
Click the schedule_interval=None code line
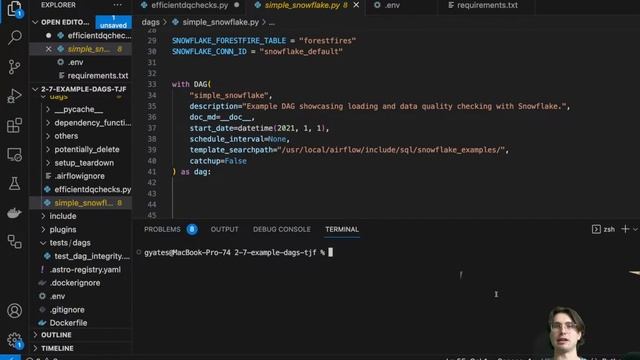point(239,139)
